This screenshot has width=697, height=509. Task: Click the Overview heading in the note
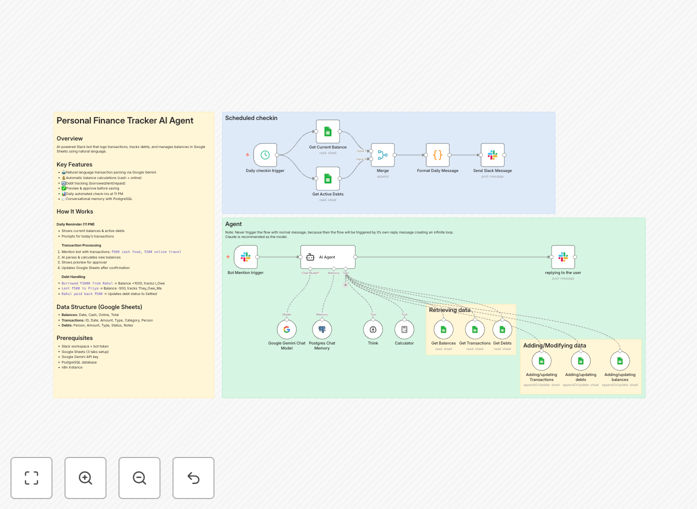pyautogui.click(x=69, y=138)
